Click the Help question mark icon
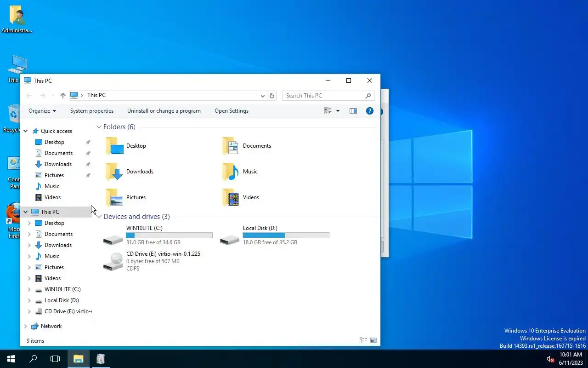 click(369, 111)
